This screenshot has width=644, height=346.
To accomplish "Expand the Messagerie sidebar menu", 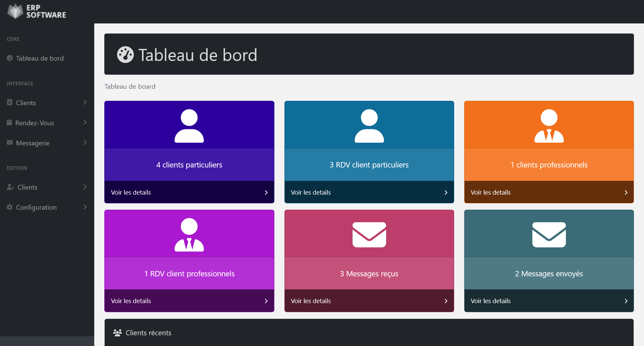I will coord(47,143).
